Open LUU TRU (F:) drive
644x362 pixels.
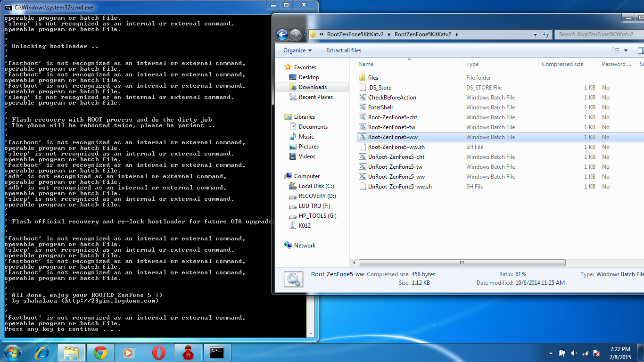click(x=314, y=206)
